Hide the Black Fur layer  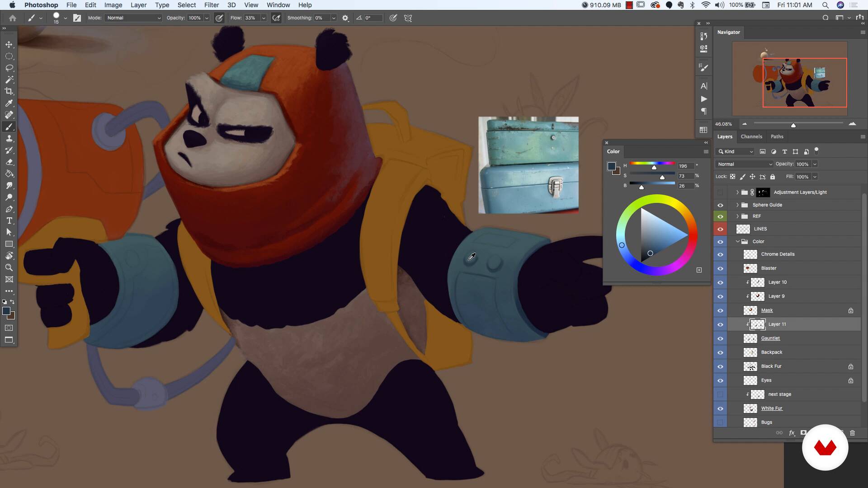720,366
